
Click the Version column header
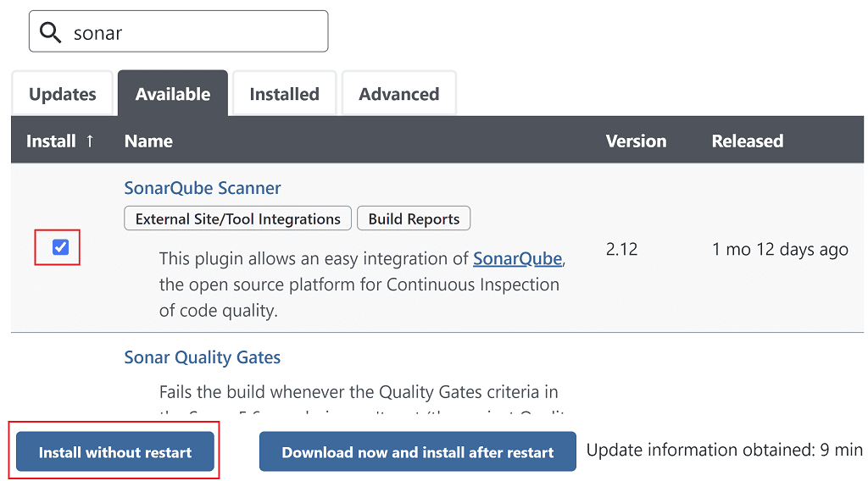pyautogui.click(x=636, y=141)
